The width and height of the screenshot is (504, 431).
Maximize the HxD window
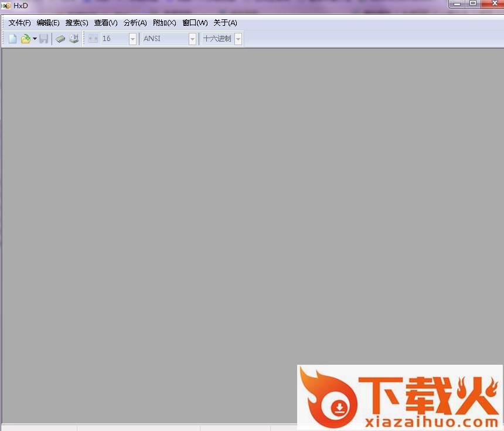pyautogui.click(x=473, y=4)
